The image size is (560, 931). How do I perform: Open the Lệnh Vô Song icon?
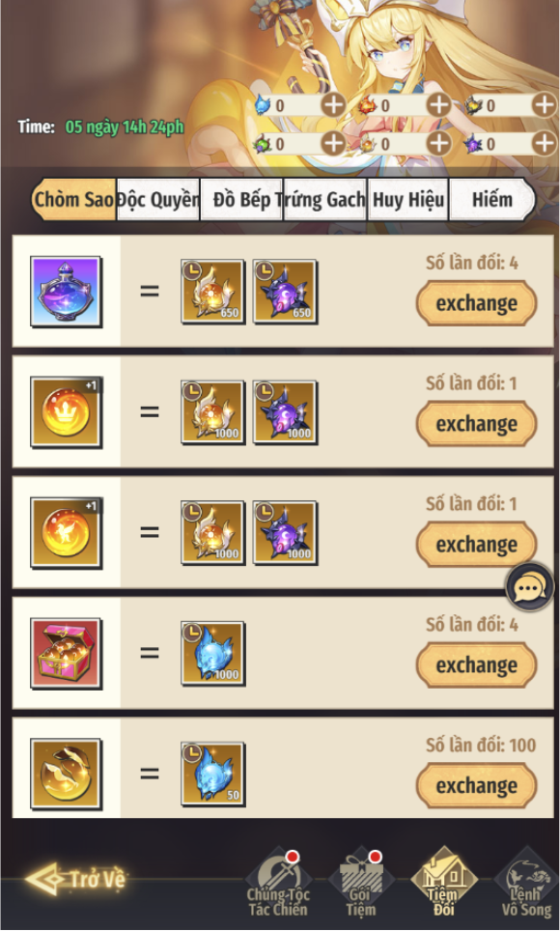pos(526,884)
